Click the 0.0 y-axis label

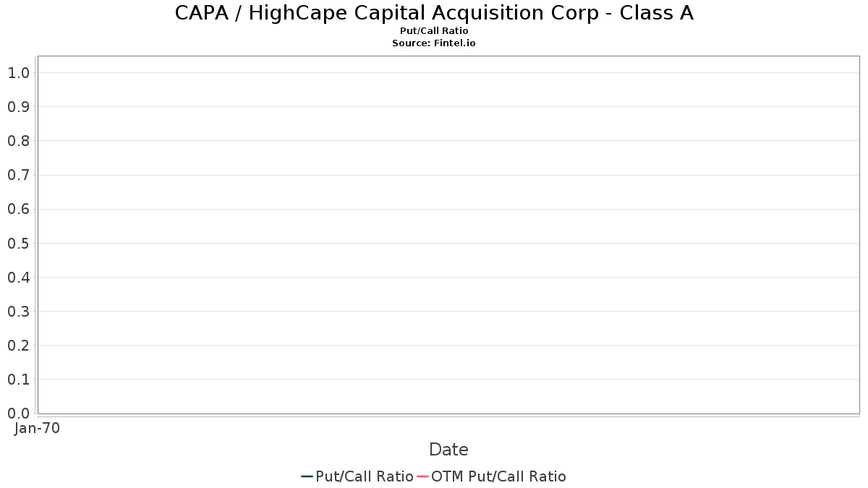[x=18, y=414]
